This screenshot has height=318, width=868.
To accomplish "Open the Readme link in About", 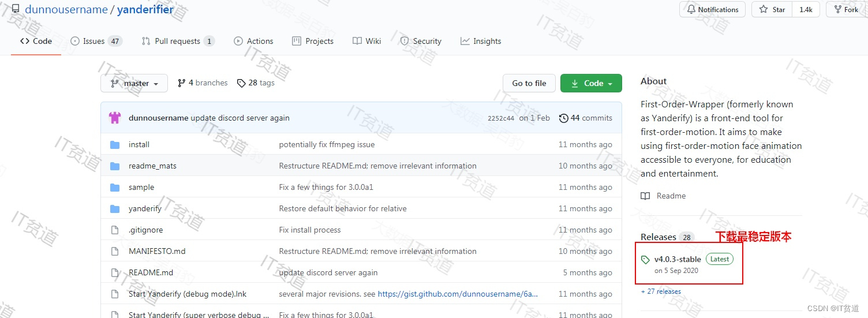I will [664, 196].
